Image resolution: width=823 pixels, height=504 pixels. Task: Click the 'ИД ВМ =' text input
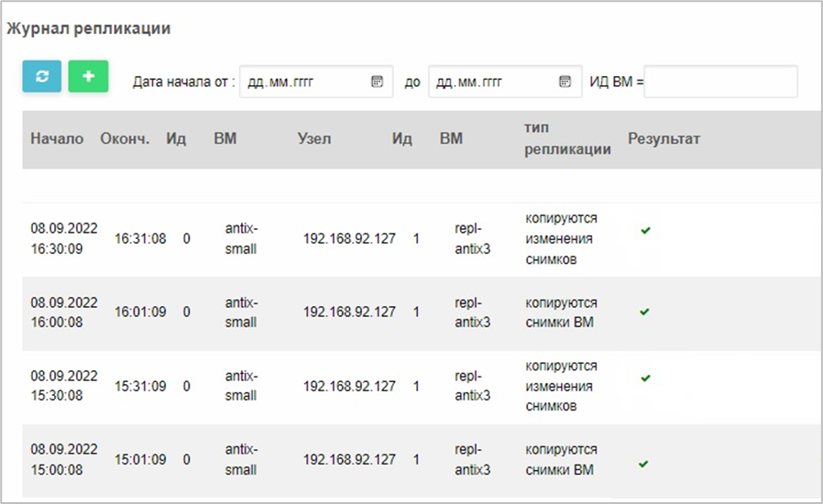click(721, 82)
